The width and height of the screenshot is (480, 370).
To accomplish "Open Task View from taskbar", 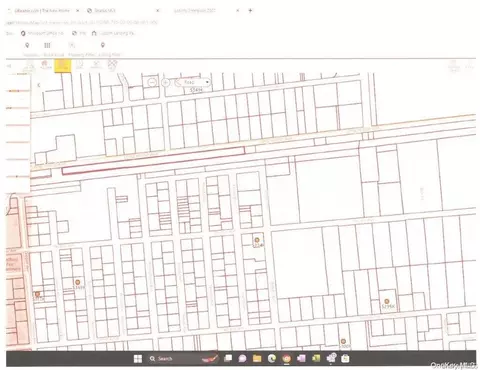I will pos(228,359).
